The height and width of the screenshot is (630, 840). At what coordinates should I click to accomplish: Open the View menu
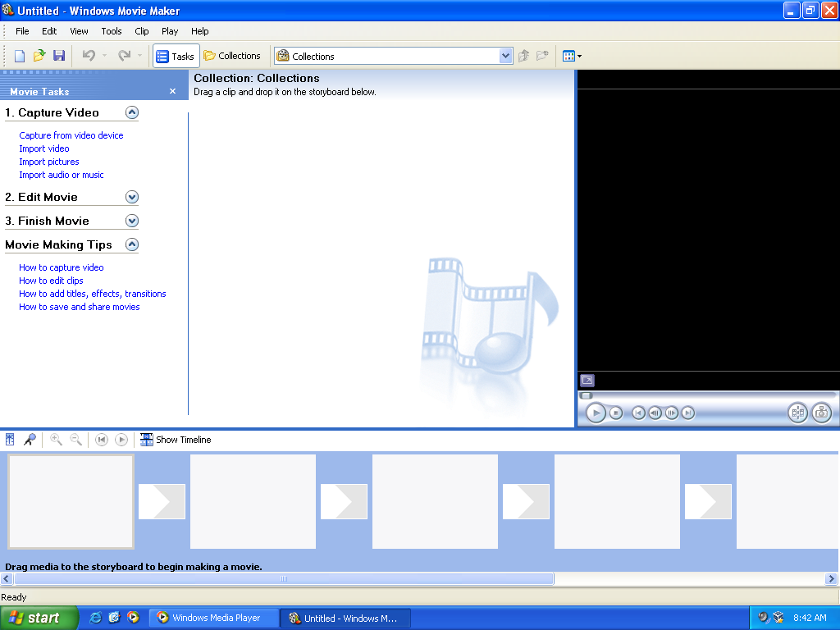coord(79,31)
